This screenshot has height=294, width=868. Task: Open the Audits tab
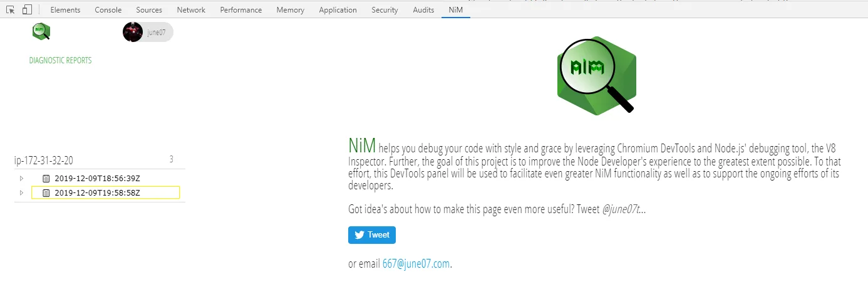click(x=423, y=10)
